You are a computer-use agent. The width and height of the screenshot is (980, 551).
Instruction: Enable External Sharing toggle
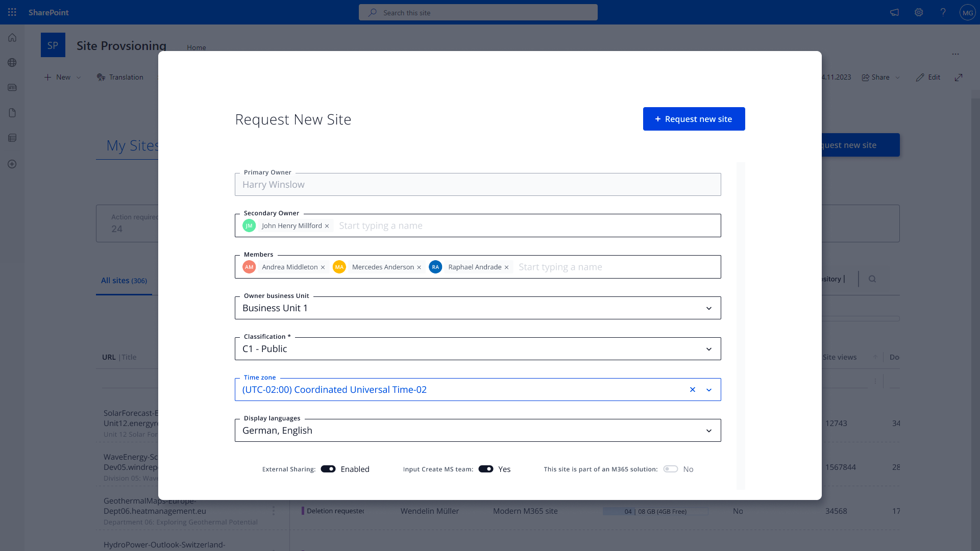click(328, 469)
